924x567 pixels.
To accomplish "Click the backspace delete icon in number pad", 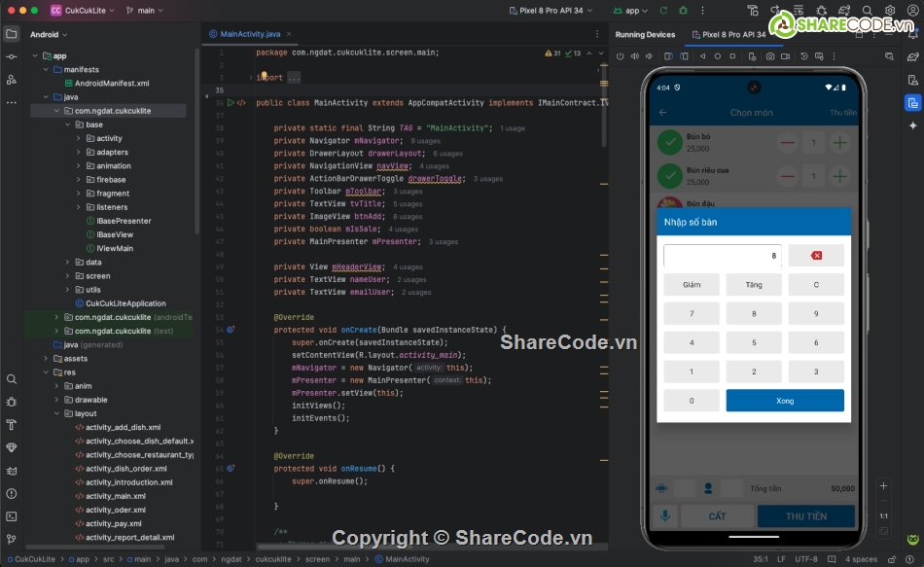I will (x=816, y=255).
